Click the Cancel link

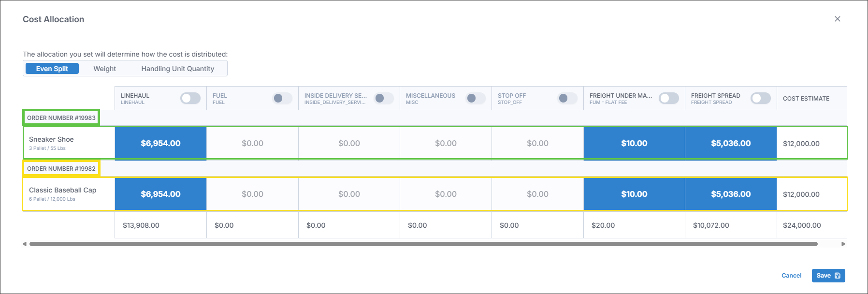point(791,276)
